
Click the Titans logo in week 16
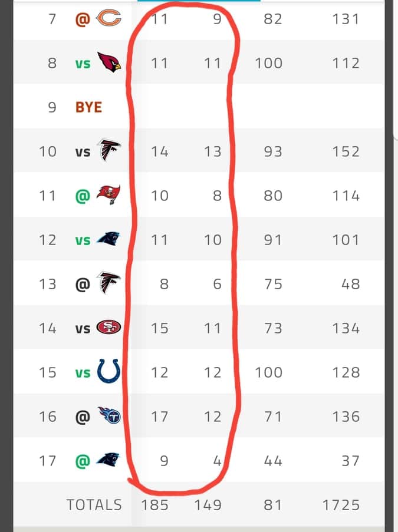[x=109, y=415]
